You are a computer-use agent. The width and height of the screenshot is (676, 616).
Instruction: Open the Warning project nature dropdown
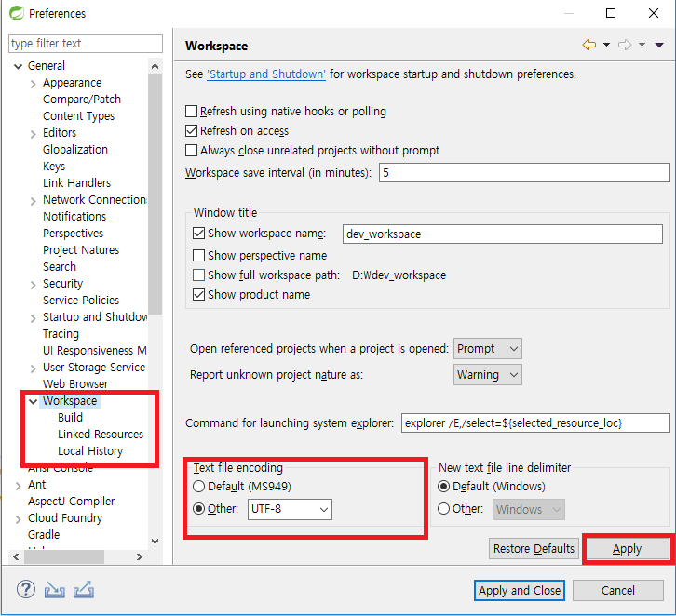[488, 375]
